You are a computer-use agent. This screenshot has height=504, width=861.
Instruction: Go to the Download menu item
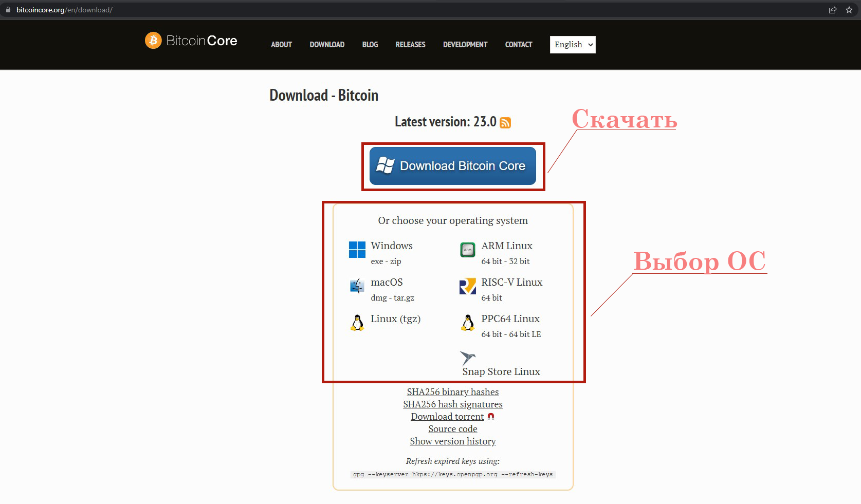click(x=327, y=45)
